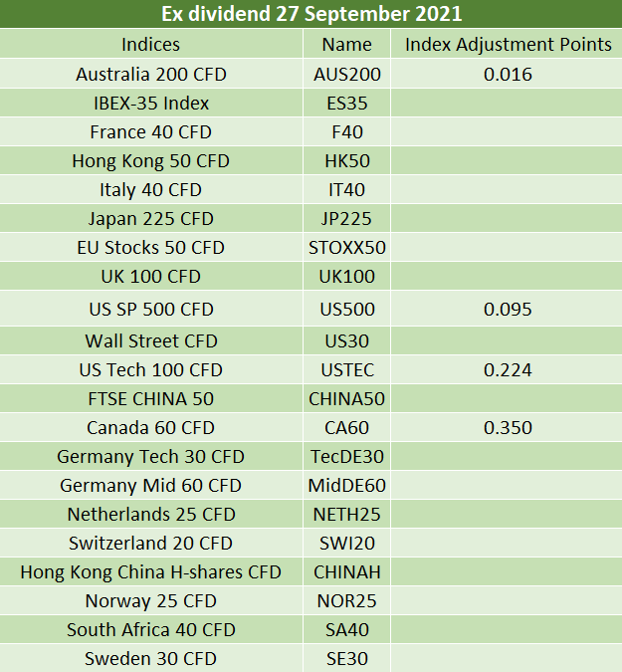This screenshot has height=672, width=622.
Task: Click the 'Index Adjustment Points' column header
Action: [x=508, y=44]
